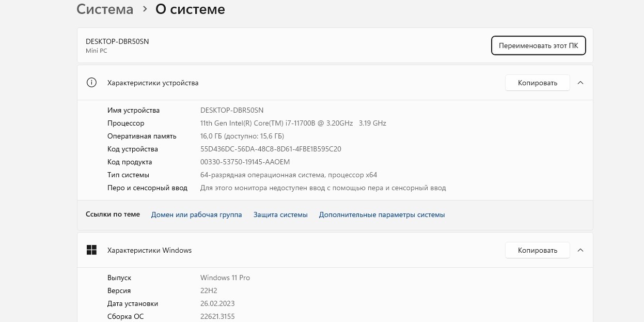This screenshot has width=644, height=322.
Task: Select the pen and touch unavailable message
Action: [323, 188]
